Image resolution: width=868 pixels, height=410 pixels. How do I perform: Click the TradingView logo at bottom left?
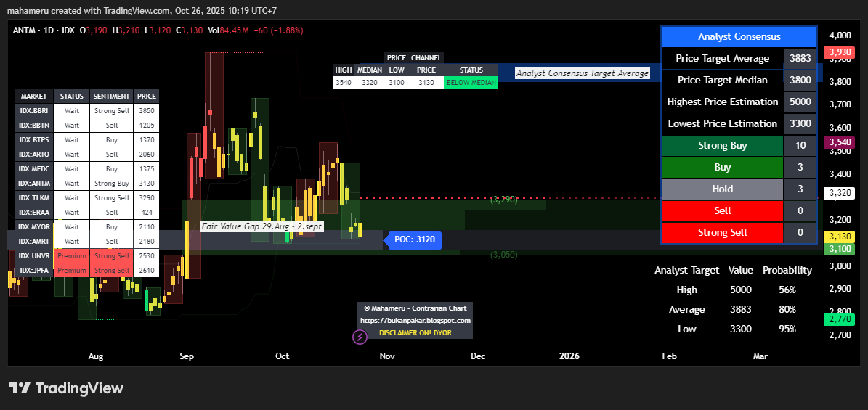66,388
